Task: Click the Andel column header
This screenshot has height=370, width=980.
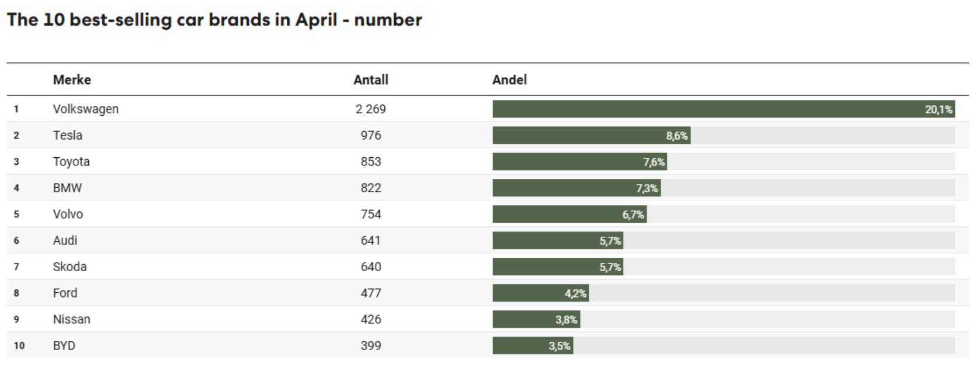Action: (x=509, y=80)
